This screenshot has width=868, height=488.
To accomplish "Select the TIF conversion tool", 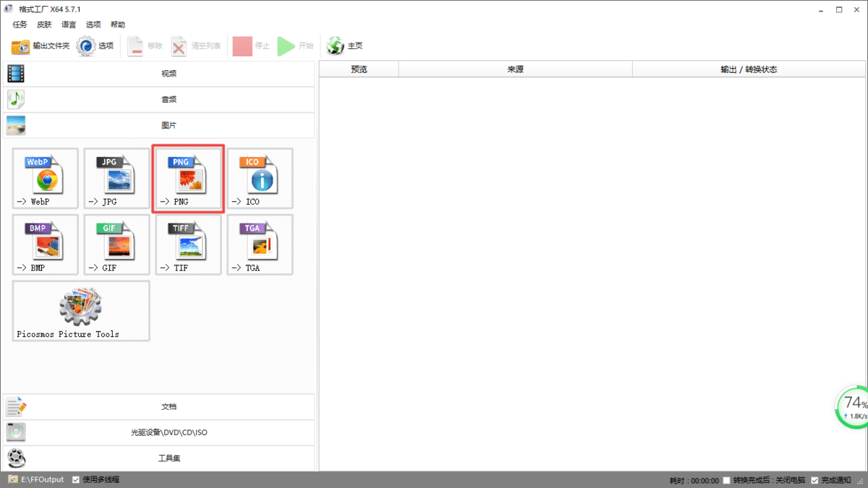I will click(x=188, y=244).
